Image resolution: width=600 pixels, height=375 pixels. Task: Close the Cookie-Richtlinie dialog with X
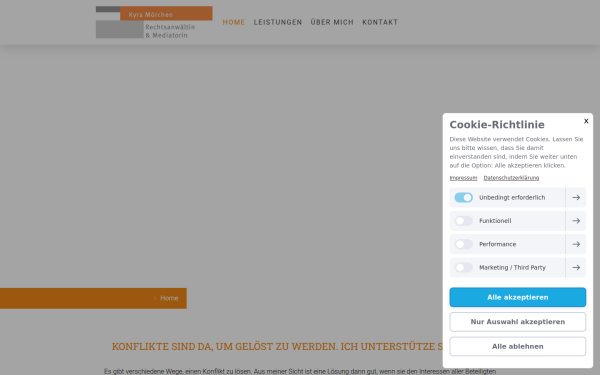(586, 121)
